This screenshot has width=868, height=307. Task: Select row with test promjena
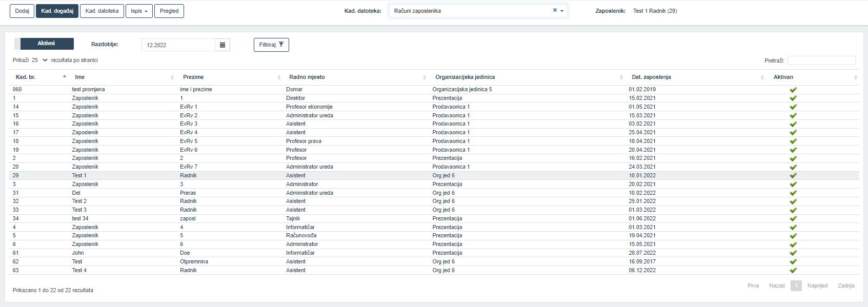coord(434,89)
